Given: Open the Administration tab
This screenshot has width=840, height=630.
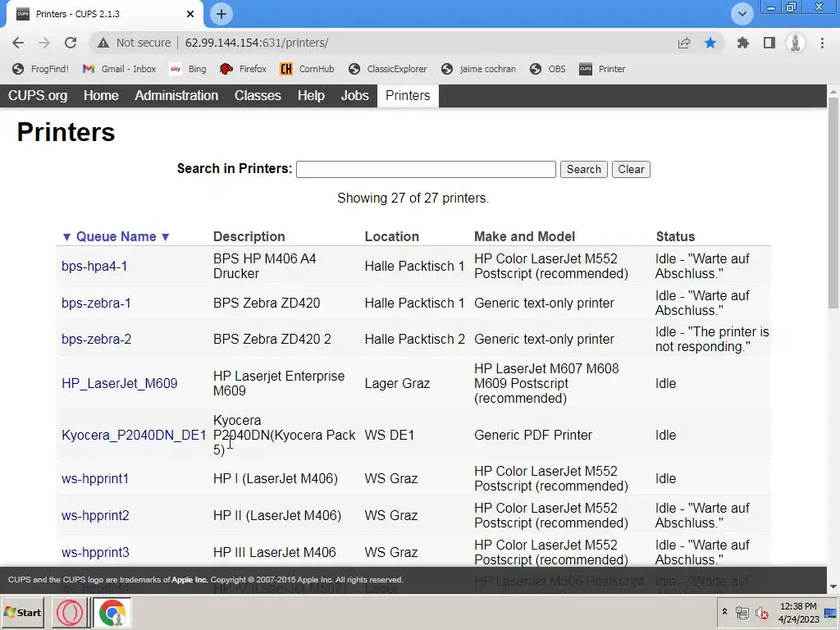Looking at the screenshot, I should (176, 95).
